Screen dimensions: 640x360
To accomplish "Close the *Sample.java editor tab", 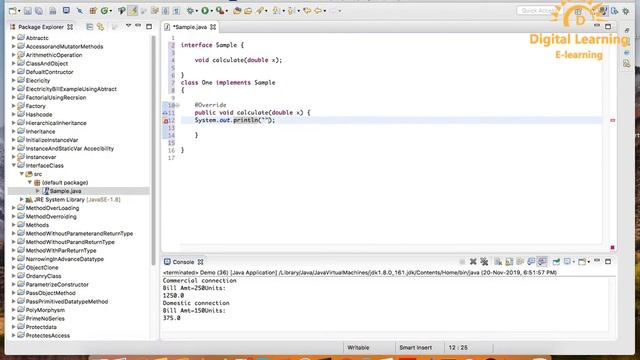I will tap(213, 27).
